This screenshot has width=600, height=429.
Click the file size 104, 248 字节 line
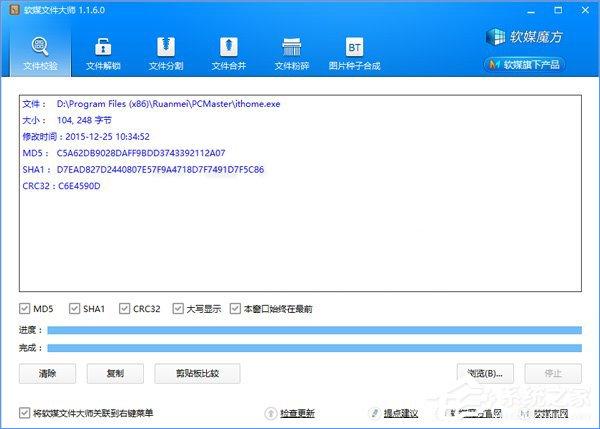67,120
